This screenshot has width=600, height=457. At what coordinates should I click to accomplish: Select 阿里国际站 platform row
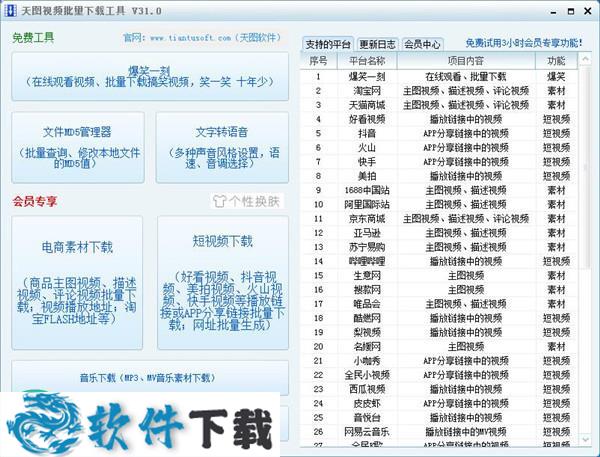point(439,204)
